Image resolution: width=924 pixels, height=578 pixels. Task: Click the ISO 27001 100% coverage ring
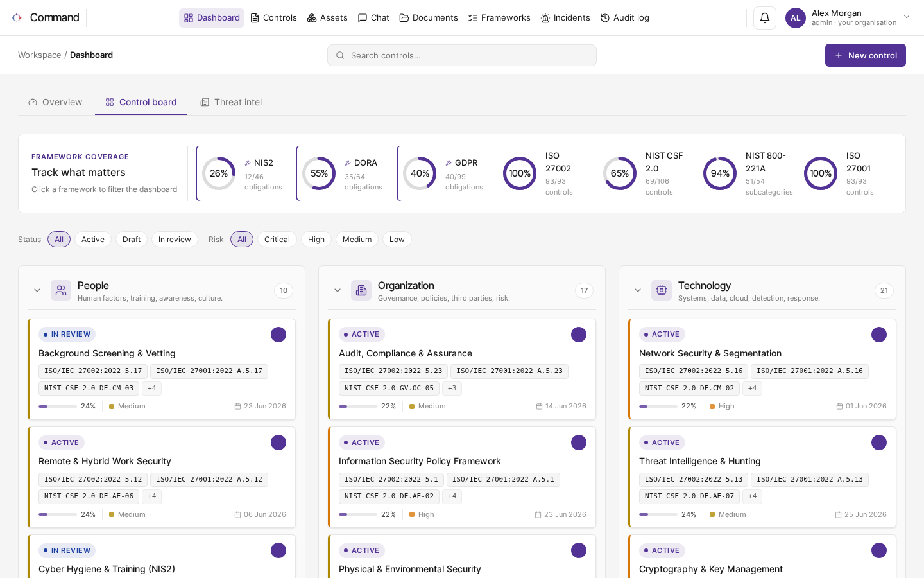tap(821, 173)
